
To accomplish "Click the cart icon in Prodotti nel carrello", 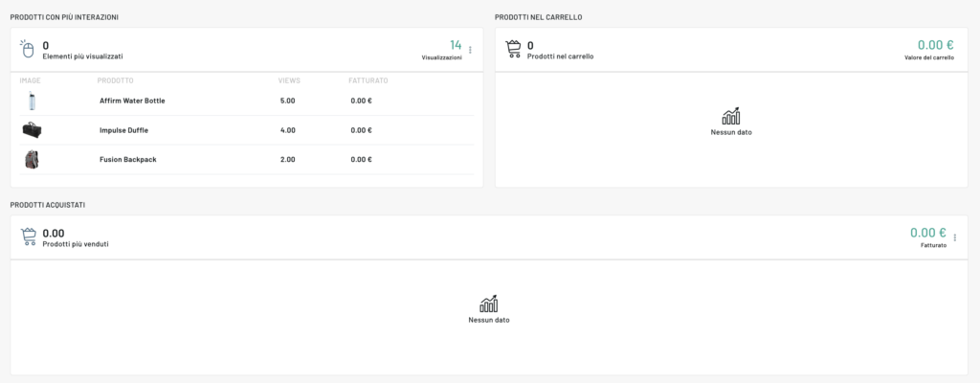I will pos(513,50).
